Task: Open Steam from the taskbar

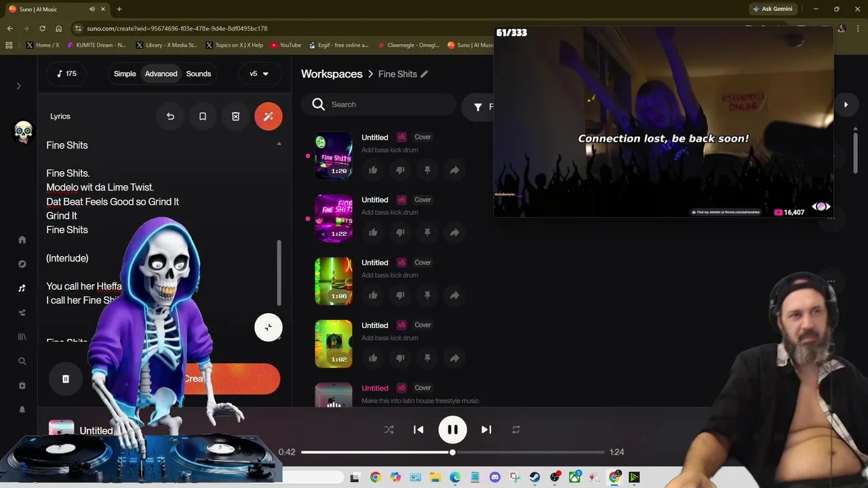Action: 534,478
